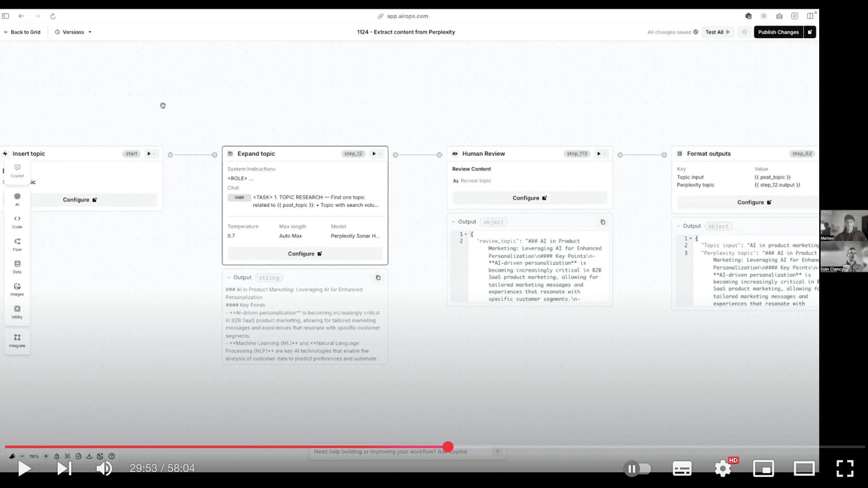Download workflow icon in bottom toolbar
Viewport: 868px width, 488px height.
coord(89,456)
